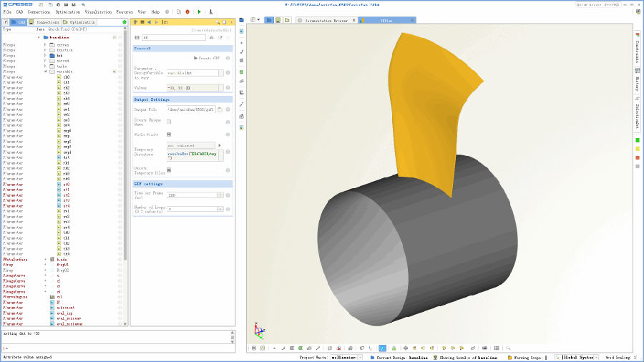Toggle visibility of baseline row
The image size is (644, 362).
(x=120, y=37)
